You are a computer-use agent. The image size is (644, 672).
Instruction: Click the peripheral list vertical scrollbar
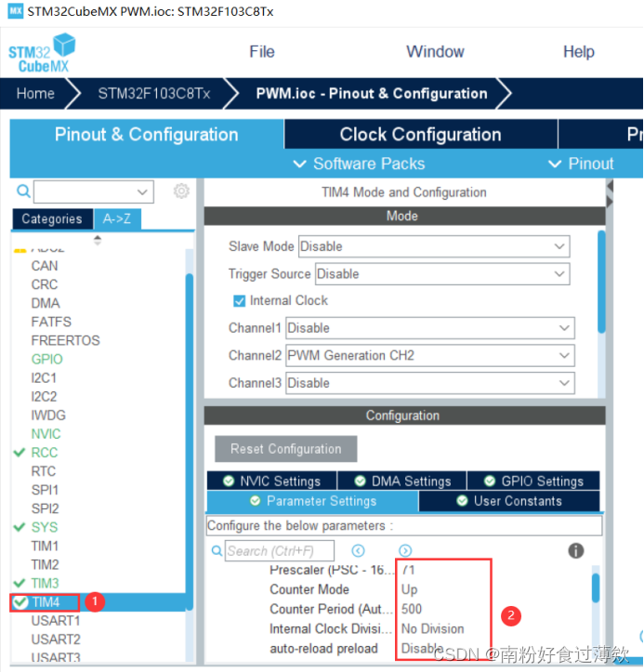(x=190, y=441)
